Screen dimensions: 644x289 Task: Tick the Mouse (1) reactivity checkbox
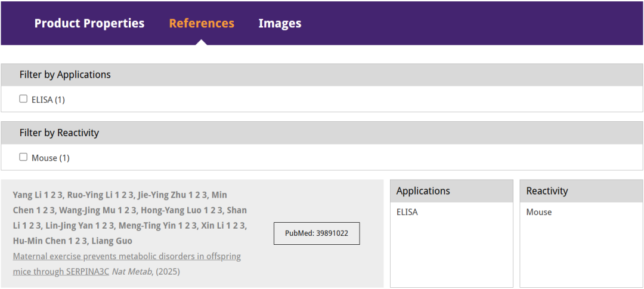[x=23, y=157]
